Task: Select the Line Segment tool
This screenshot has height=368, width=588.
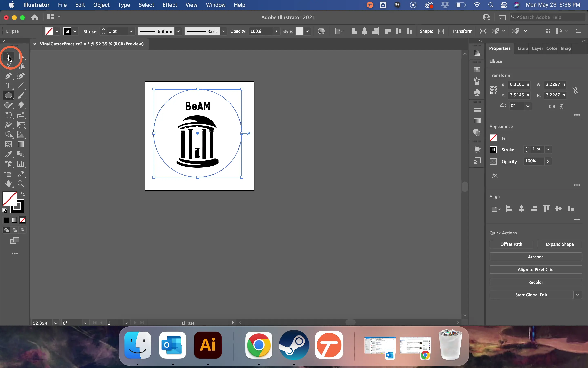Action: [21, 86]
